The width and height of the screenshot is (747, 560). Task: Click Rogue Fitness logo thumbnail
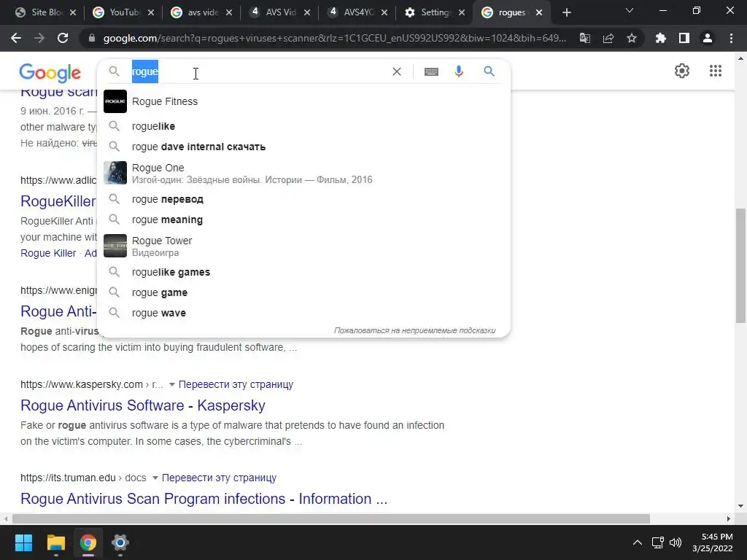115,101
